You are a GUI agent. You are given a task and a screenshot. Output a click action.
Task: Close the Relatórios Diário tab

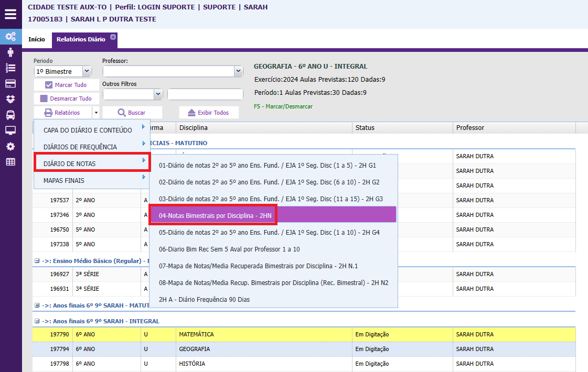(113, 37)
